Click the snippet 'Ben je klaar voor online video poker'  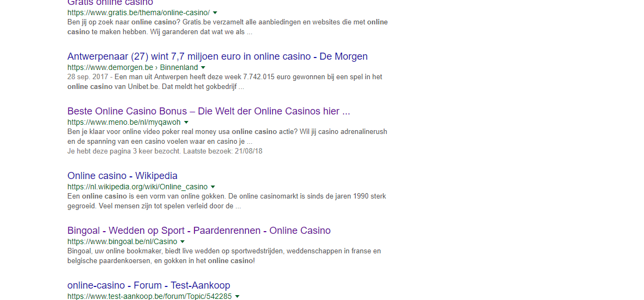227,137
